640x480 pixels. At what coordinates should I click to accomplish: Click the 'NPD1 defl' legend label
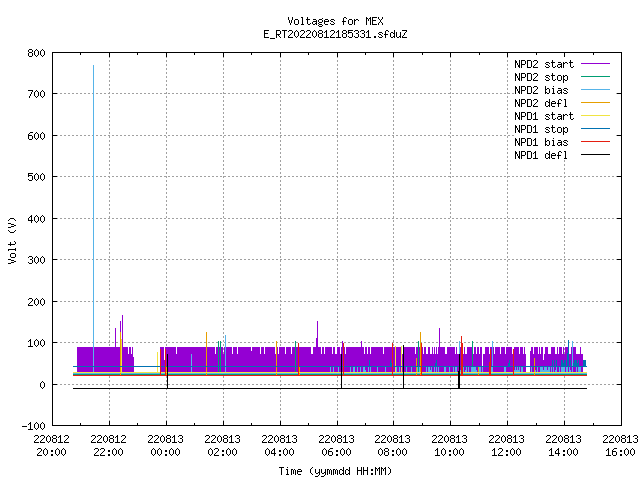(541, 156)
